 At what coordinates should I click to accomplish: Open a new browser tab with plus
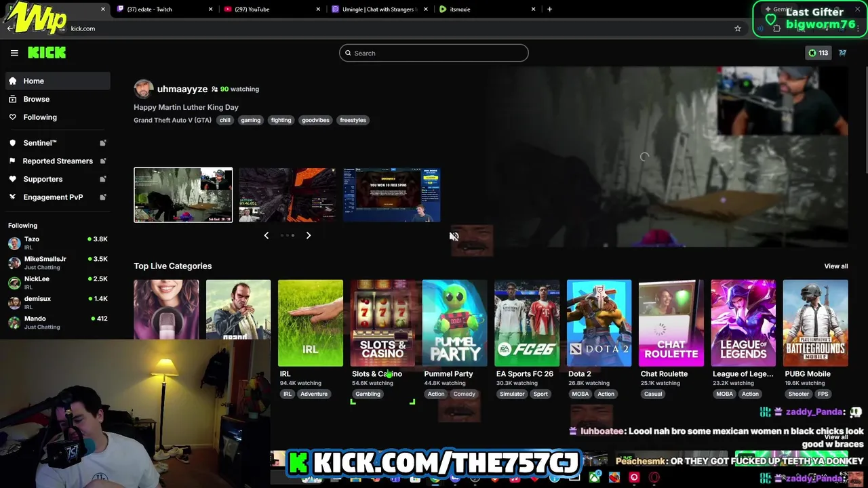click(x=549, y=9)
